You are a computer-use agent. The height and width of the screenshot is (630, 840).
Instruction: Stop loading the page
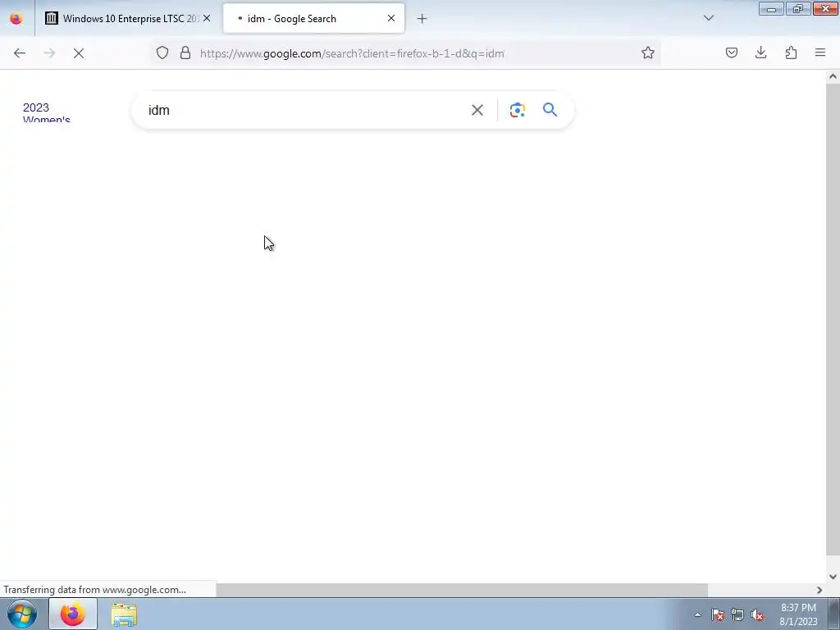[x=79, y=53]
